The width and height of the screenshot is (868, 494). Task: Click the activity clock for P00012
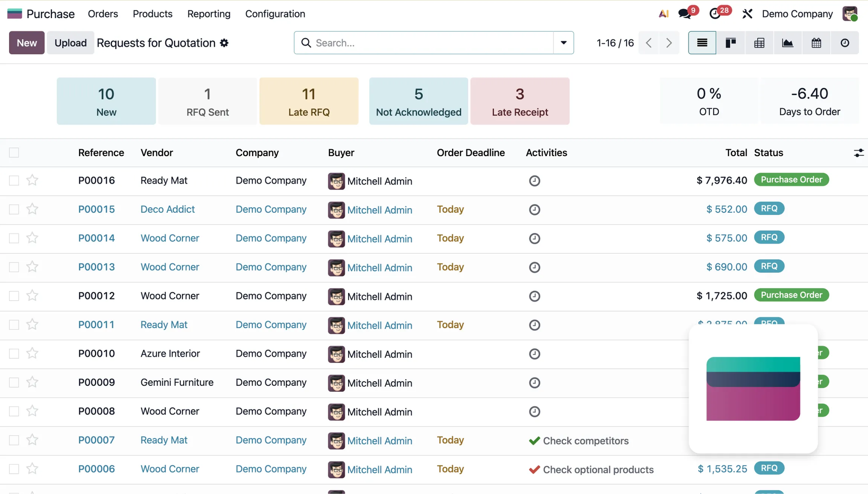coord(534,296)
